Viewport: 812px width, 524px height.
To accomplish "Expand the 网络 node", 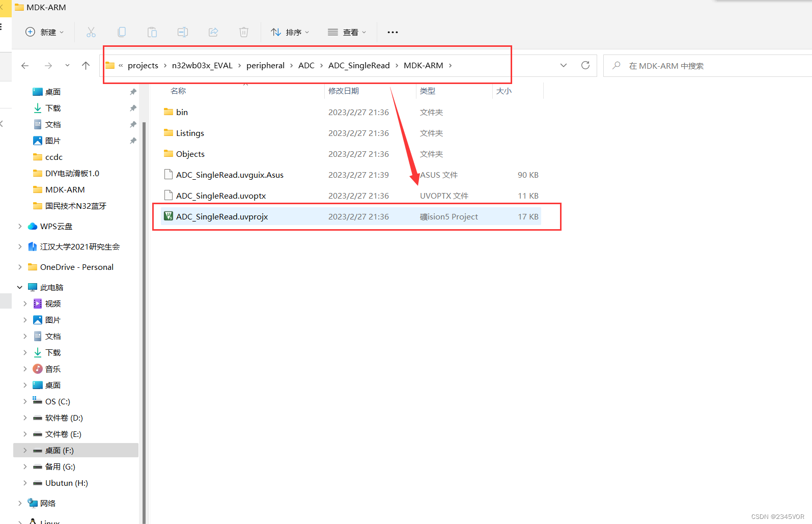I will [x=20, y=503].
